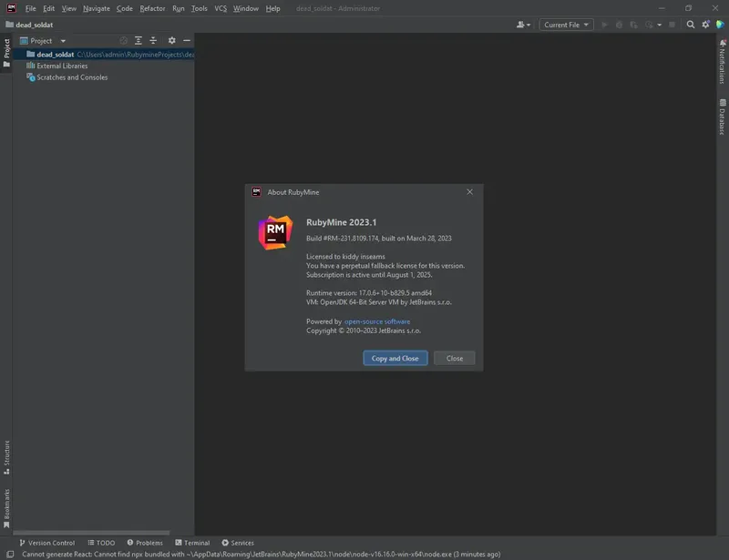Image resolution: width=729 pixels, height=560 pixels.
Task: Open the Version Control tool window
Action: (x=50, y=542)
